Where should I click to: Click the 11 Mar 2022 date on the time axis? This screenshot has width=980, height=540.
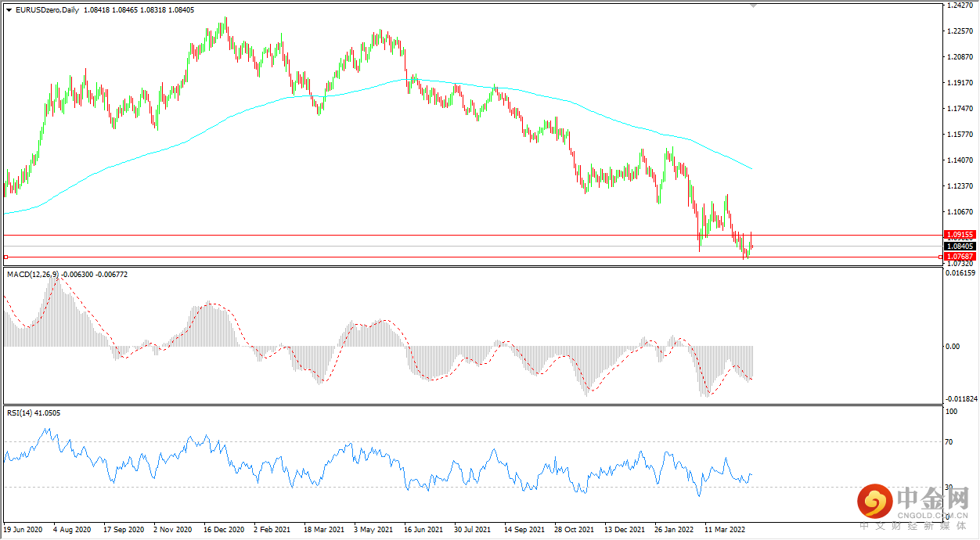pyautogui.click(x=726, y=530)
